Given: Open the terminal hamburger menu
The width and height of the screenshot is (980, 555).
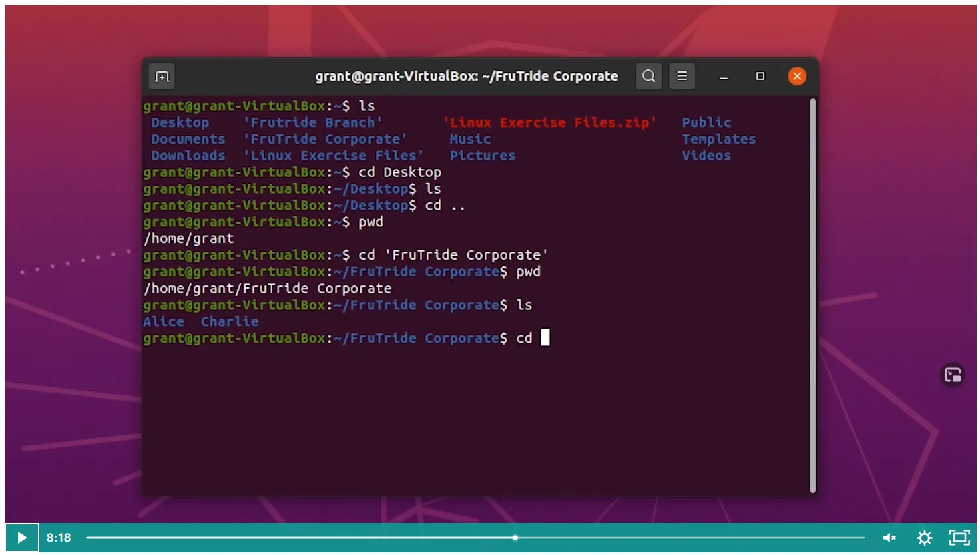Looking at the screenshot, I should (682, 76).
